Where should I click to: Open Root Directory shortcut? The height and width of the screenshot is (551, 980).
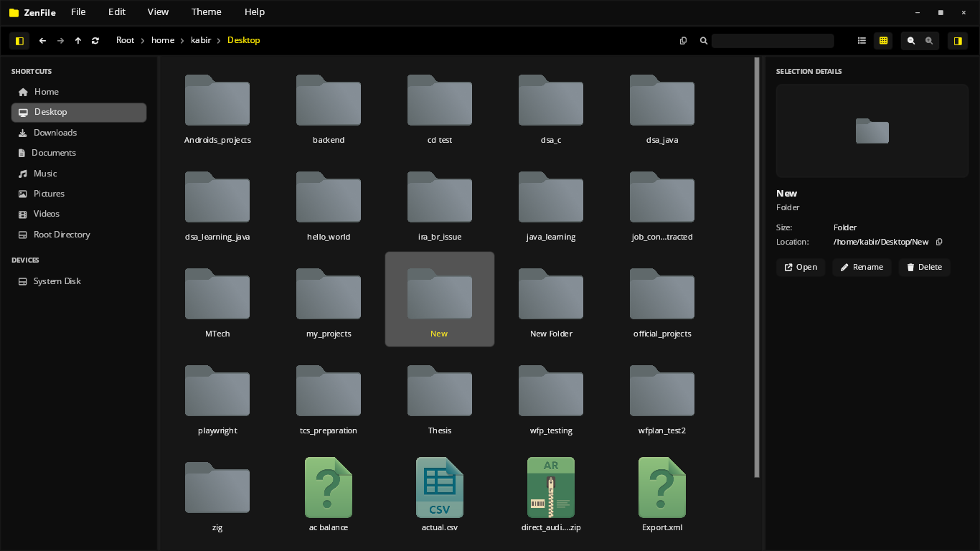[x=79, y=235]
